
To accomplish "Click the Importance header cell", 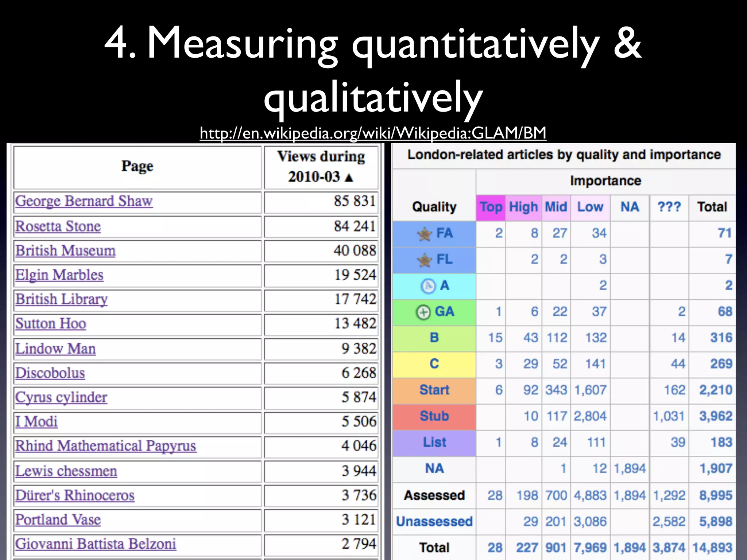I will coord(605,181).
